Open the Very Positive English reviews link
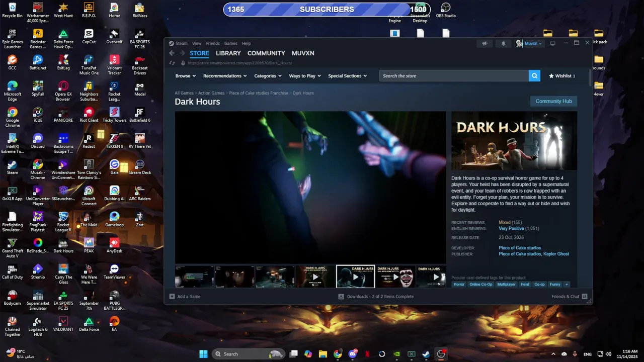 point(511,229)
